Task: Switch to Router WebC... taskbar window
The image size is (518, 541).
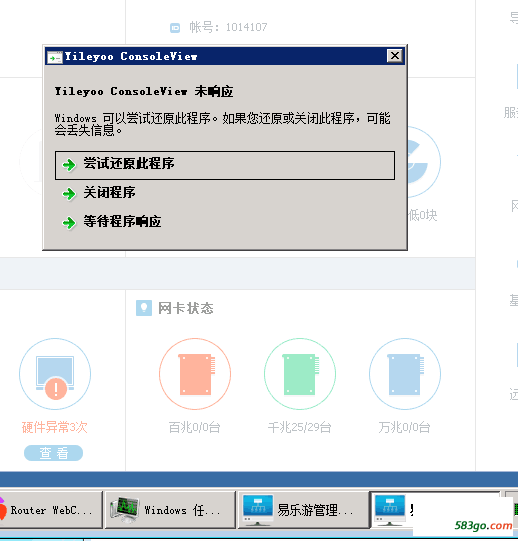Action: (51, 510)
